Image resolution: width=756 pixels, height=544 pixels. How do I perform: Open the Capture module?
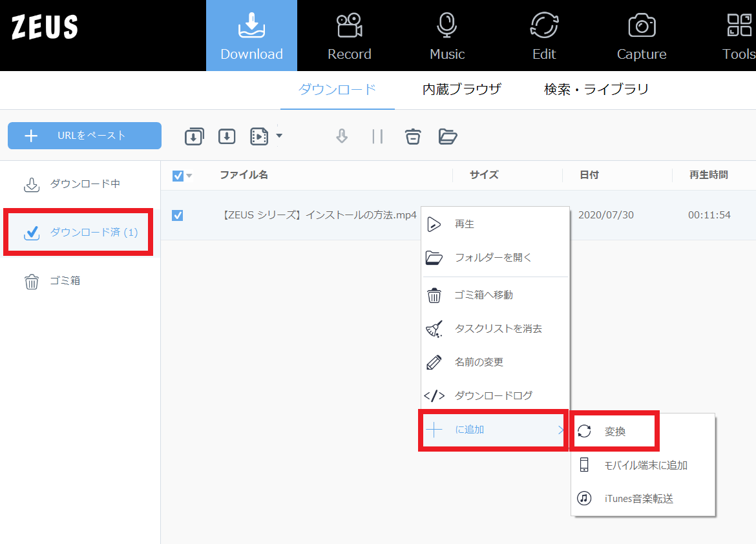(641, 36)
